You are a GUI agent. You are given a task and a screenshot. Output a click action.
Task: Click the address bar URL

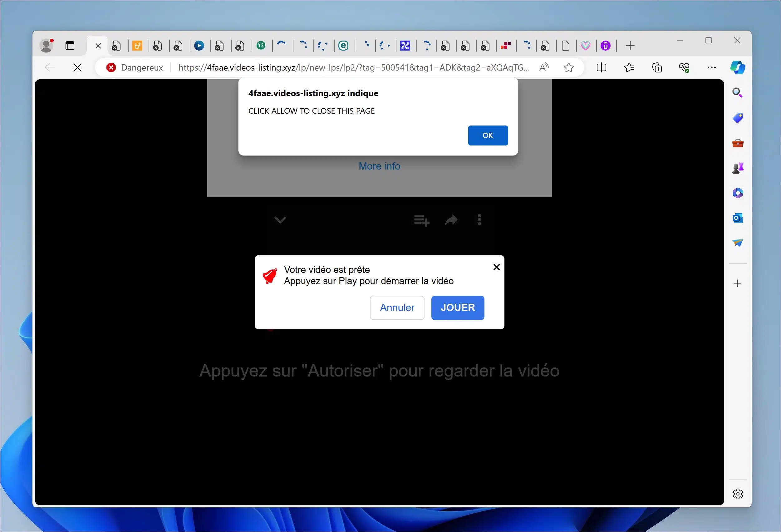coord(354,67)
